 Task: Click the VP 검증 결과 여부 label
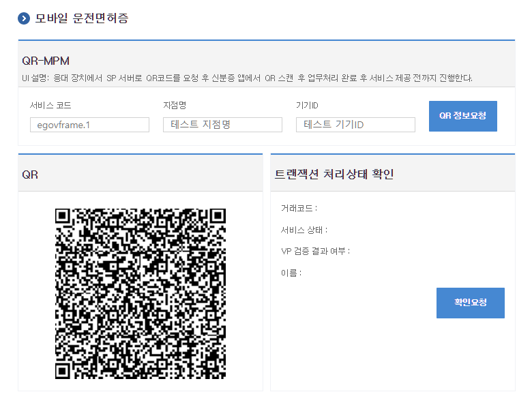[315, 251]
